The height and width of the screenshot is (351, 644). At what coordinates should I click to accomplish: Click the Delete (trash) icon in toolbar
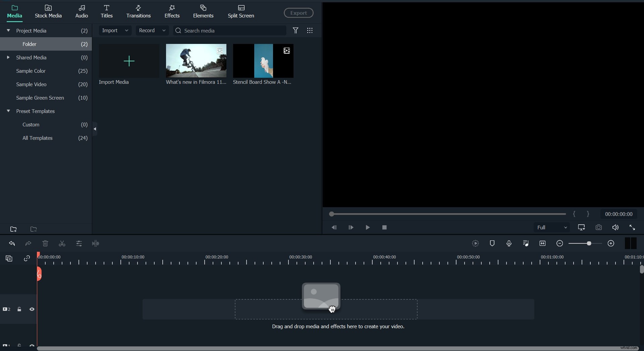pos(46,243)
